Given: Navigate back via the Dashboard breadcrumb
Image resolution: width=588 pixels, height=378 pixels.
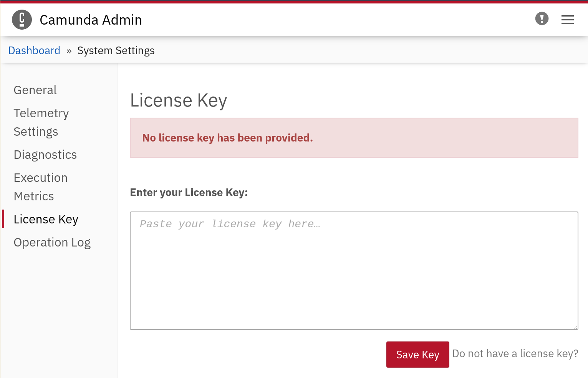Looking at the screenshot, I should point(34,50).
